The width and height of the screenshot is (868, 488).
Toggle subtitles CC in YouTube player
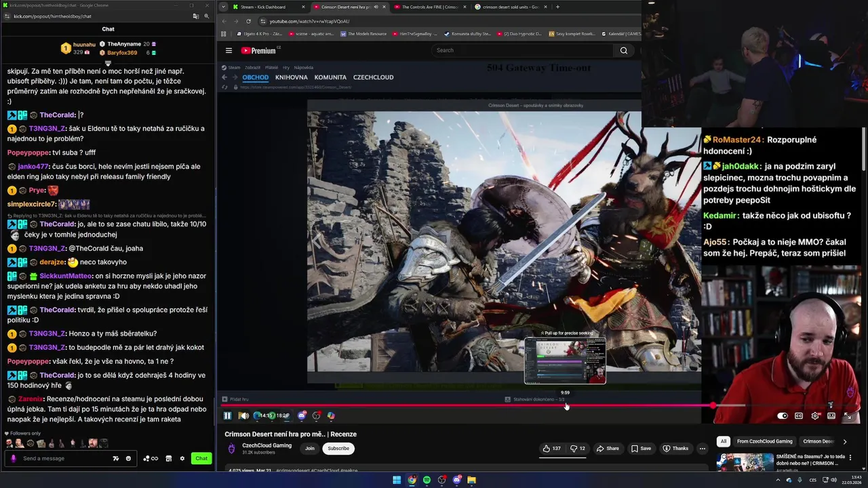[x=799, y=415]
